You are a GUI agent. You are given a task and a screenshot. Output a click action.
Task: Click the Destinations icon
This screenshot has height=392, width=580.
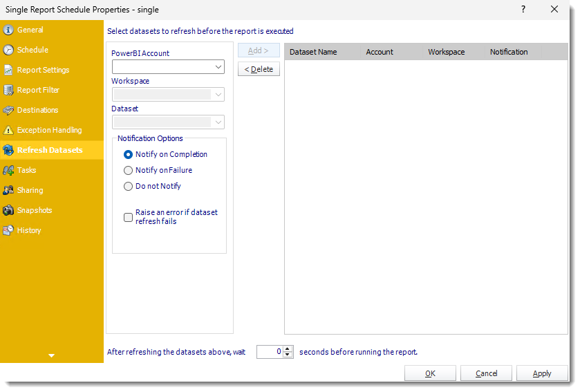[x=8, y=110]
